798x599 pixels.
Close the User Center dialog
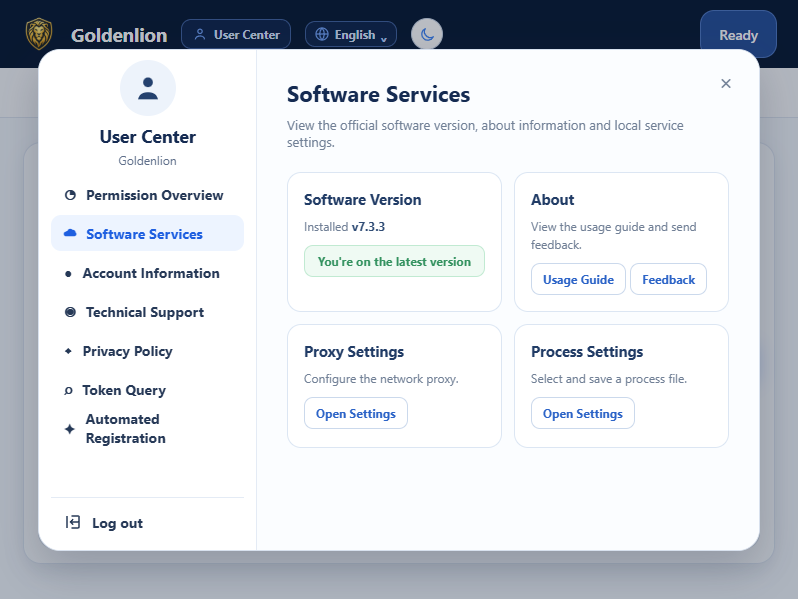point(726,83)
